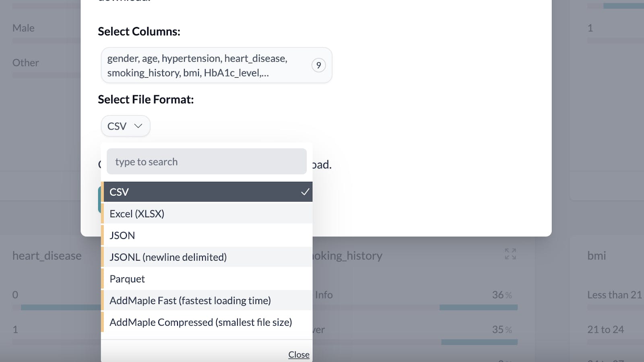This screenshot has height=362, width=644.
Task: Click the Male gender label
Action: (x=23, y=28)
